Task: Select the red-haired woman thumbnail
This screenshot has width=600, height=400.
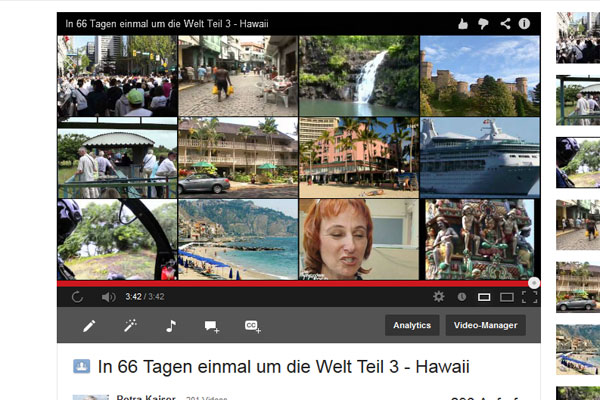Action: point(359,239)
